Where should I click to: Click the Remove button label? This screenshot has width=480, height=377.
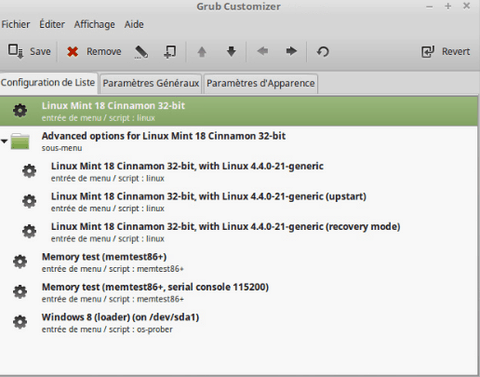[x=104, y=52]
